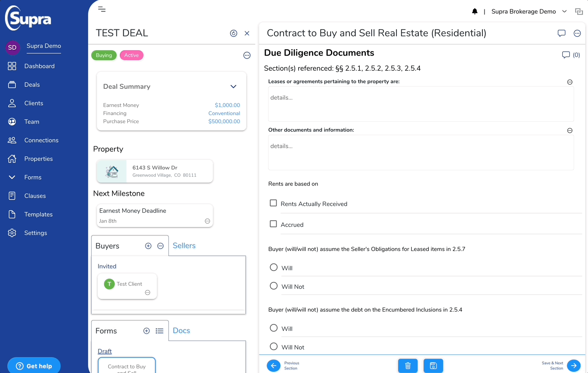
Task: Check the Accrued checkbox
Action: tap(274, 224)
